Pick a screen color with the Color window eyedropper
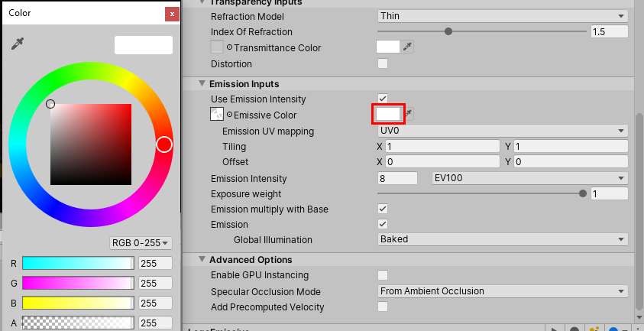This screenshot has height=331, width=644. pyautogui.click(x=18, y=44)
